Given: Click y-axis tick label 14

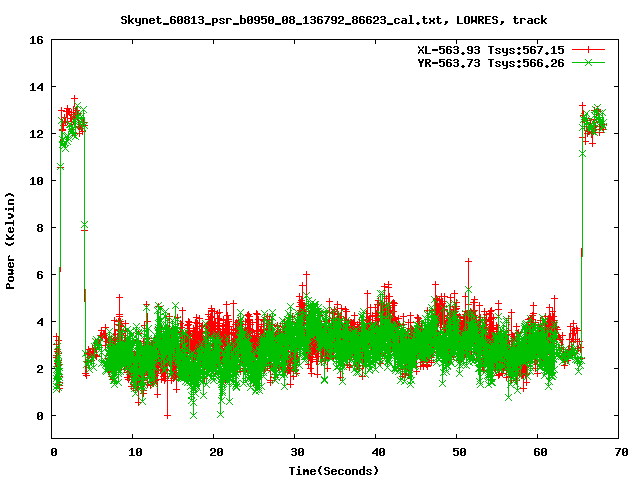Looking at the screenshot, I should (x=36, y=87).
